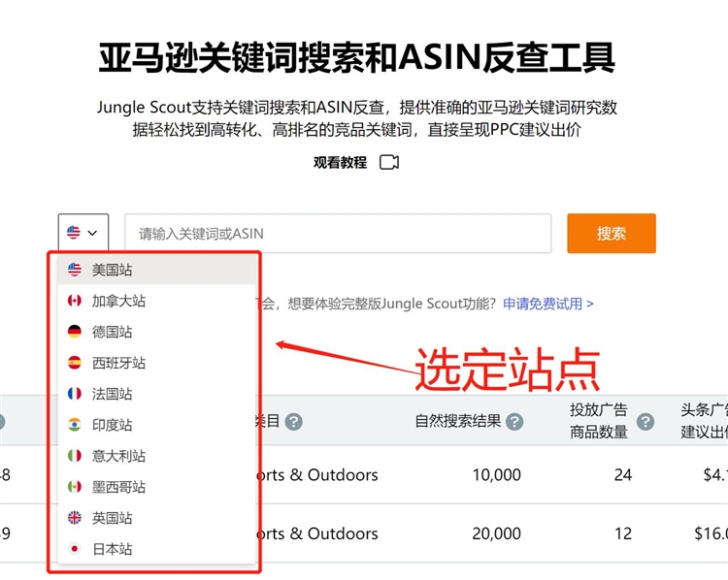Click the 申请免费试用 link

click(547, 304)
